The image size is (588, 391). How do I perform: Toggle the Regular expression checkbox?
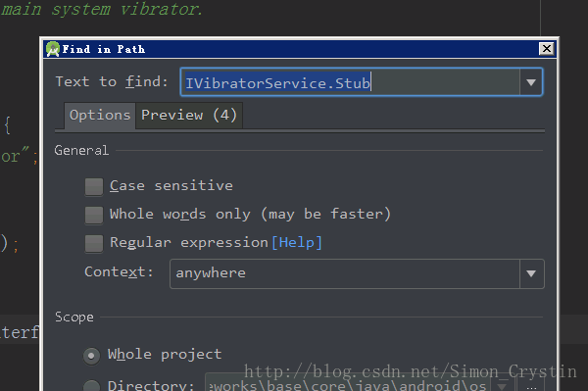[x=94, y=243]
